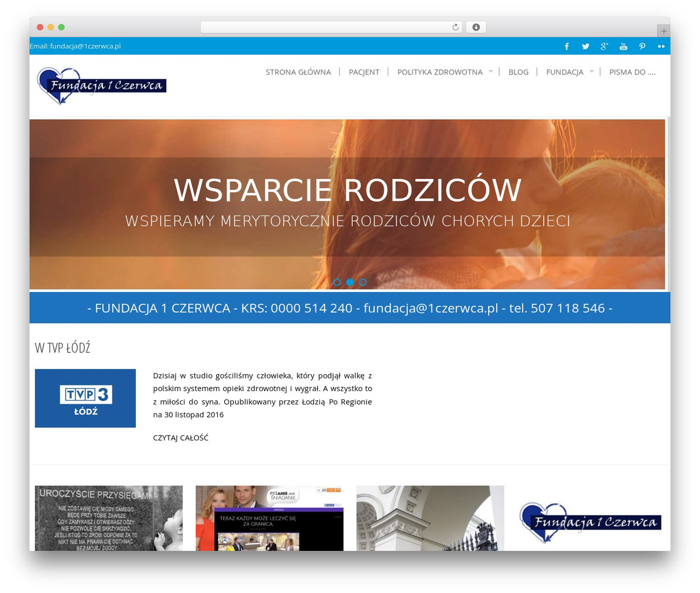Select the second slider dot
This screenshot has width=700, height=593.
pos(350,282)
